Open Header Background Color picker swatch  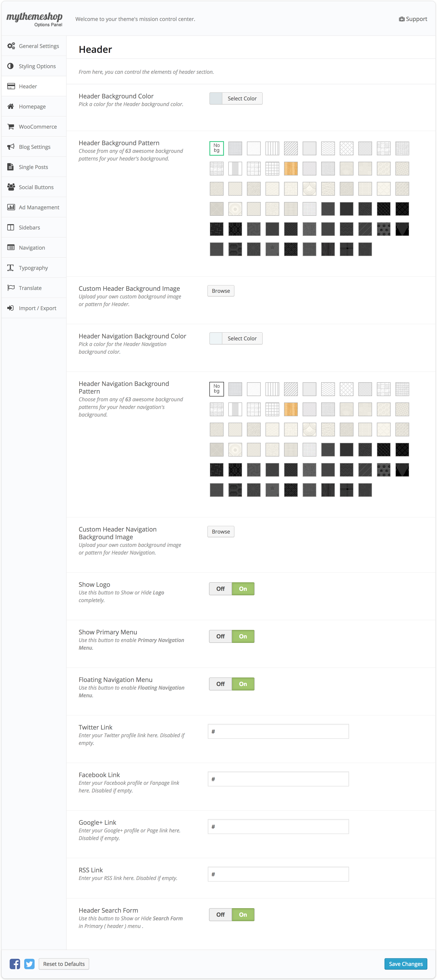click(216, 99)
